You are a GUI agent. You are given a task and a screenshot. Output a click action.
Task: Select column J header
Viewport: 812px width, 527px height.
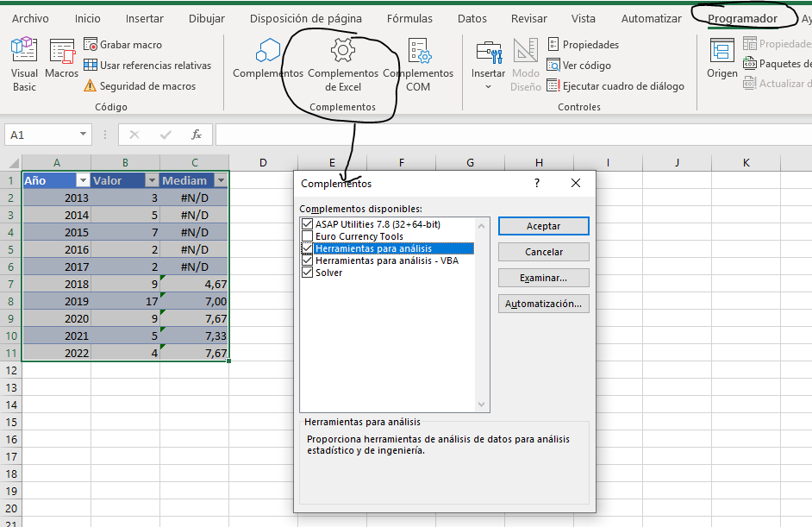click(x=677, y=163)
